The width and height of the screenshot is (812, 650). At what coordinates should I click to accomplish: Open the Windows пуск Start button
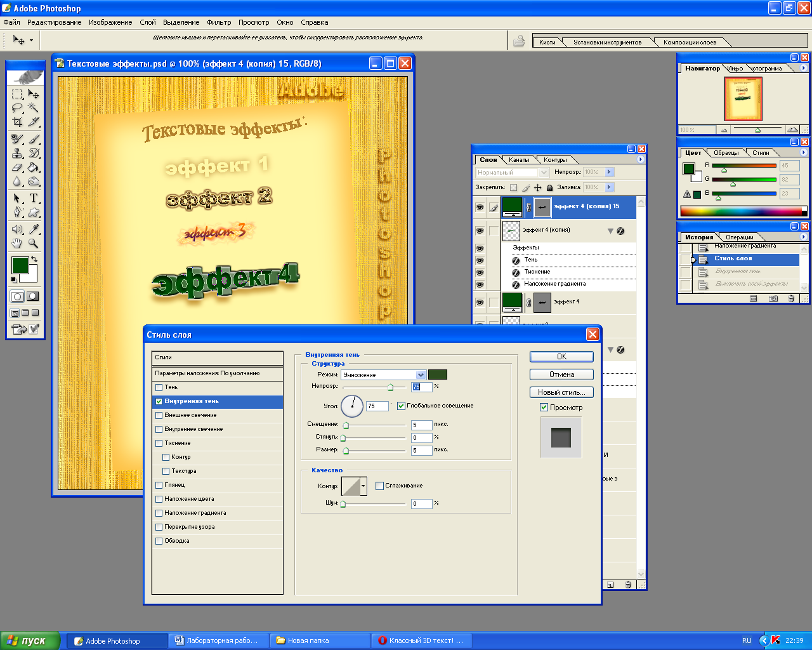click(30, 640)
